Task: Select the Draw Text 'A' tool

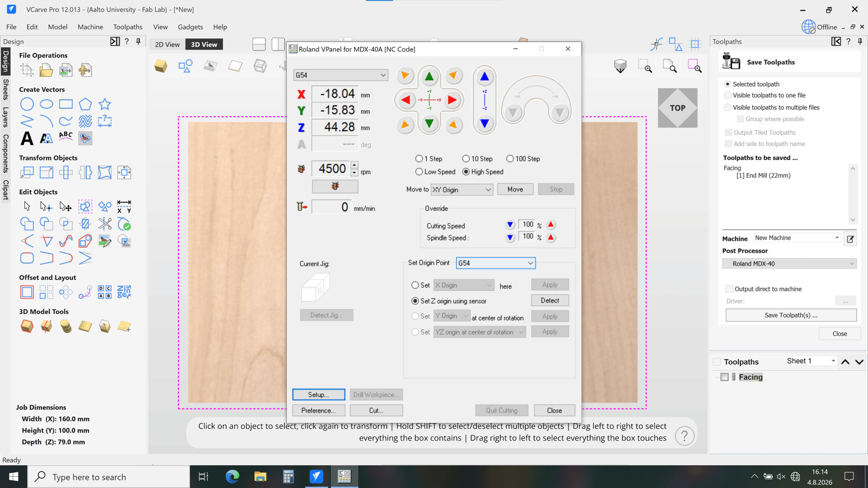Action: click(x=27, y=138)
